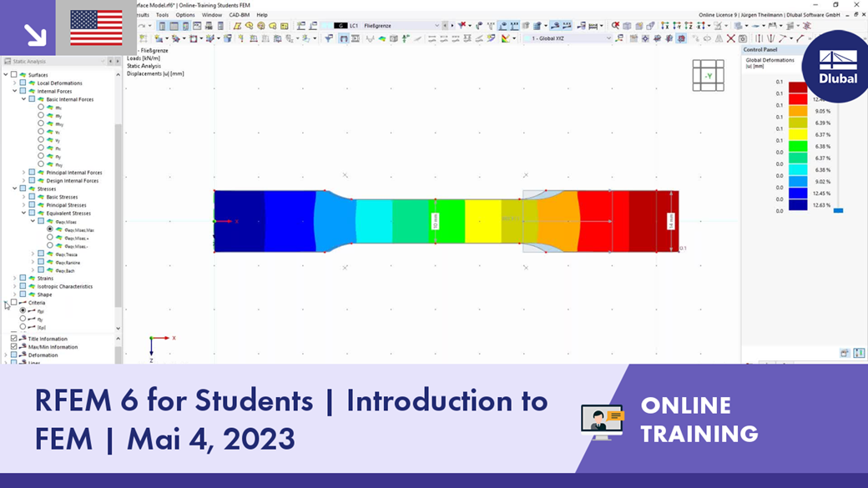This screenshot has width=868, height=488.
Task: Click the control panel bottom-right settings icon
Action: click(859, 353)
